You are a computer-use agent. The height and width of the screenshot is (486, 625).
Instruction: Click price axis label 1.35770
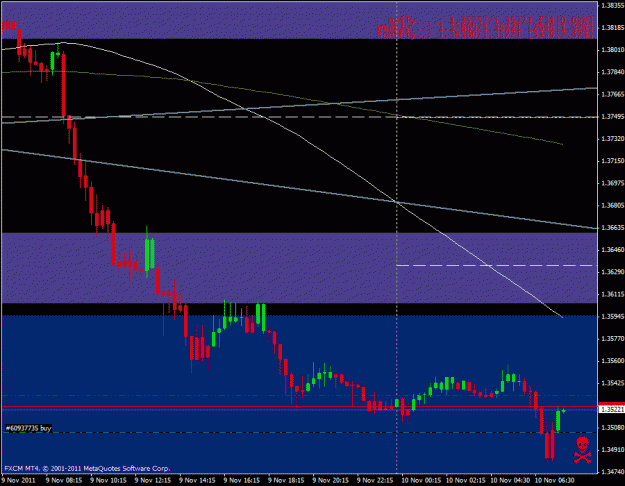point(613,338)
